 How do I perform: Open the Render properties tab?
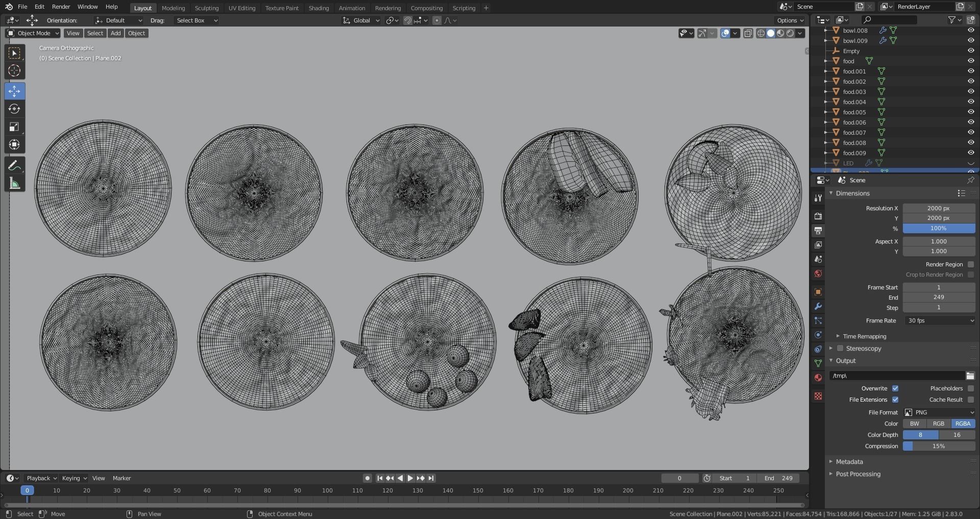point(818,216)
